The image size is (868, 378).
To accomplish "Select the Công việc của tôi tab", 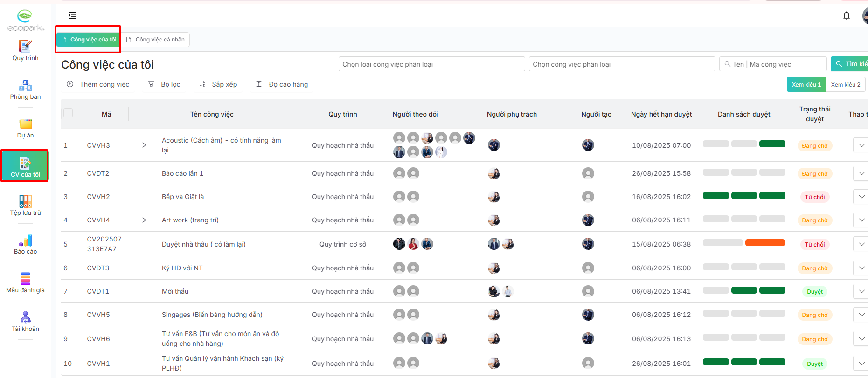I will pos(89,40).
